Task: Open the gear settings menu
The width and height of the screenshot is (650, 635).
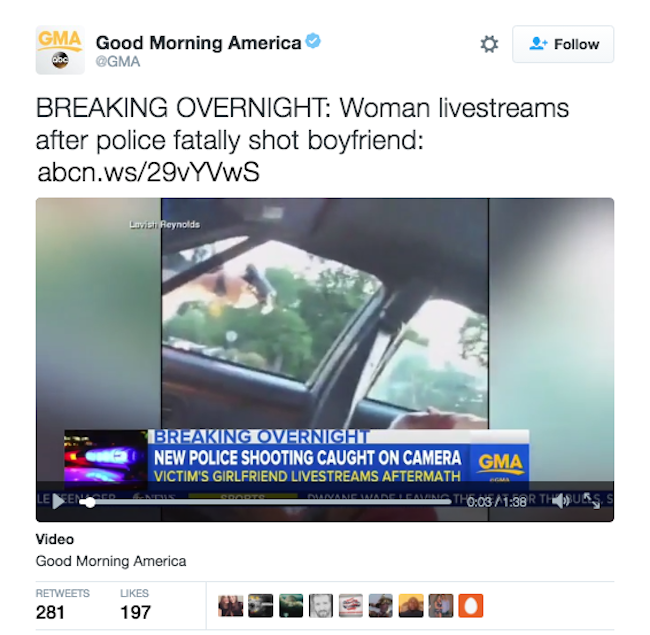Action: 489,44
